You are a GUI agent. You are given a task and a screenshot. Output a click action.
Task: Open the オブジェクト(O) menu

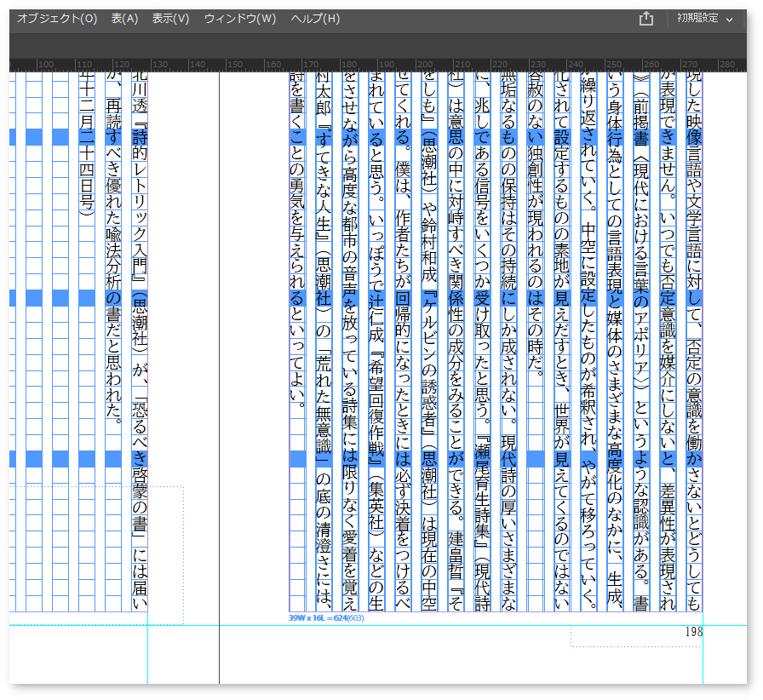[x=57, y=19]
